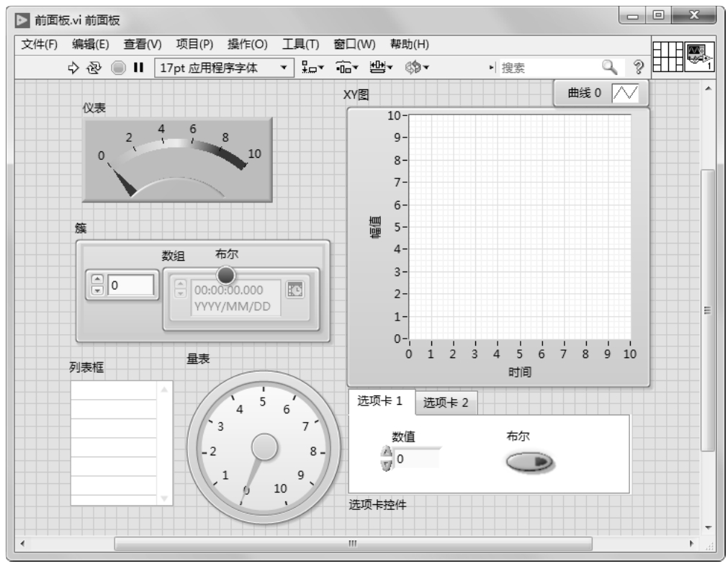Click the 数值 numeric field

click(416, 459)
